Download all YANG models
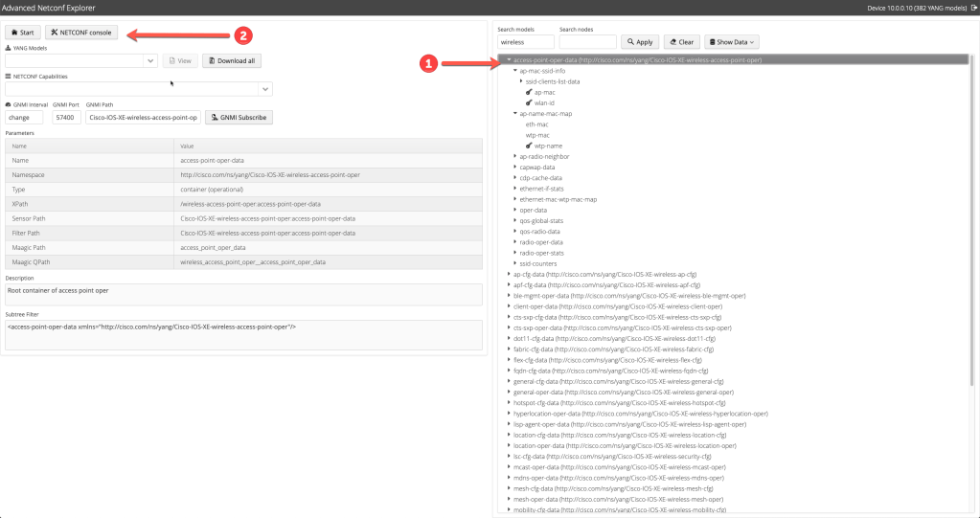The width and height of the screenshot is (980, 518). [231, 60]
